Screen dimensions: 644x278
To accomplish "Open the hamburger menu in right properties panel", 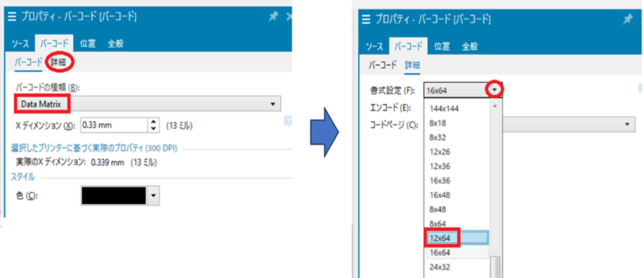I will (366, 20).
